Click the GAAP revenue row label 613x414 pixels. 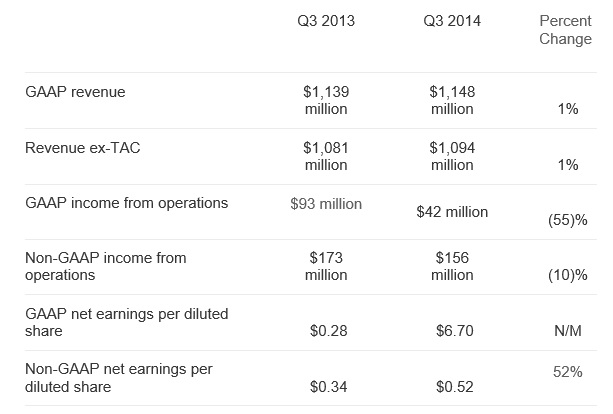pos(75,91)
